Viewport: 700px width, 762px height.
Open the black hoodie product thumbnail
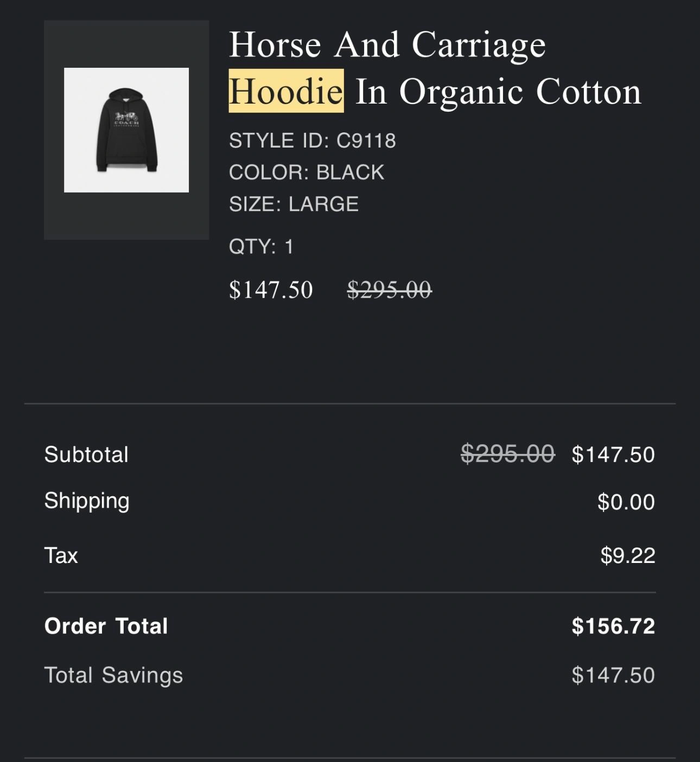[126, 130]
